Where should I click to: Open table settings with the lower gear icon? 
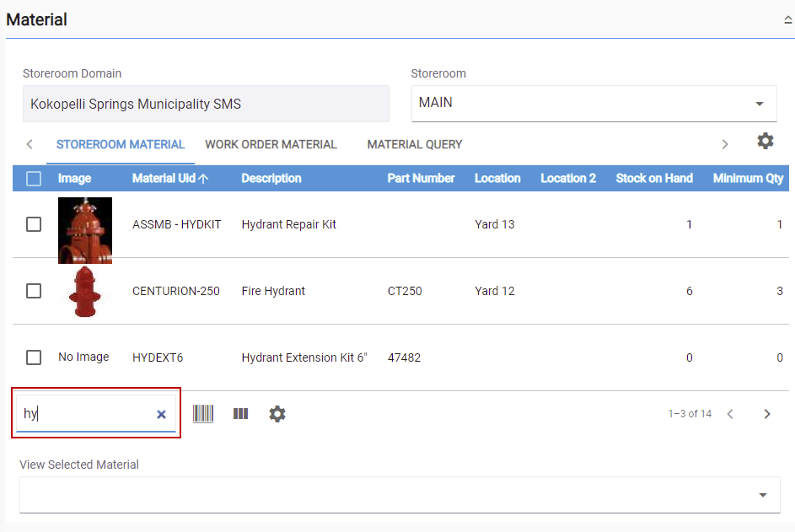click(x=277, y=414)
